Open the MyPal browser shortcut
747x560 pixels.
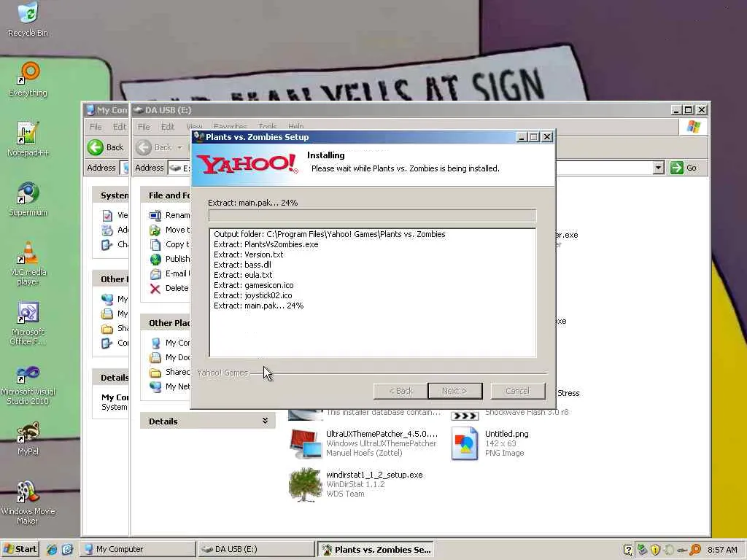[x=28, y=438]
